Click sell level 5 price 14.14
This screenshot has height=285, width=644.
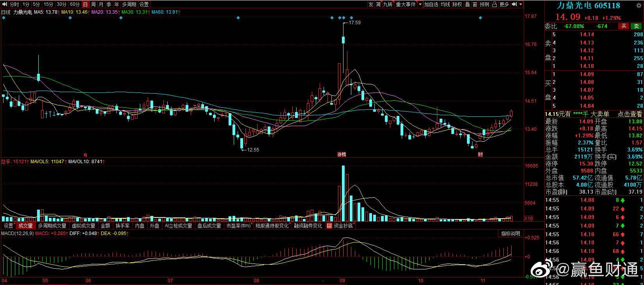(587, 35)
